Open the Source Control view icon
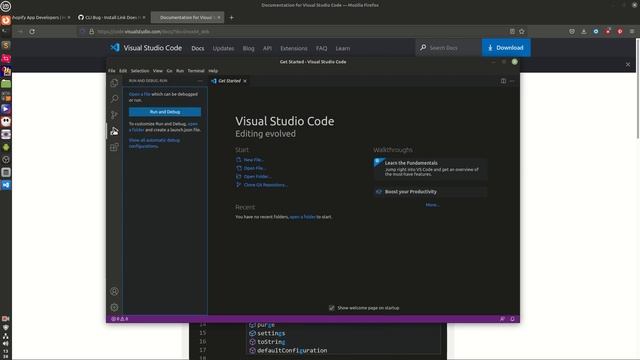Viewport: 640px width, 360px height. pyautogui.click(x=114, y=115)
